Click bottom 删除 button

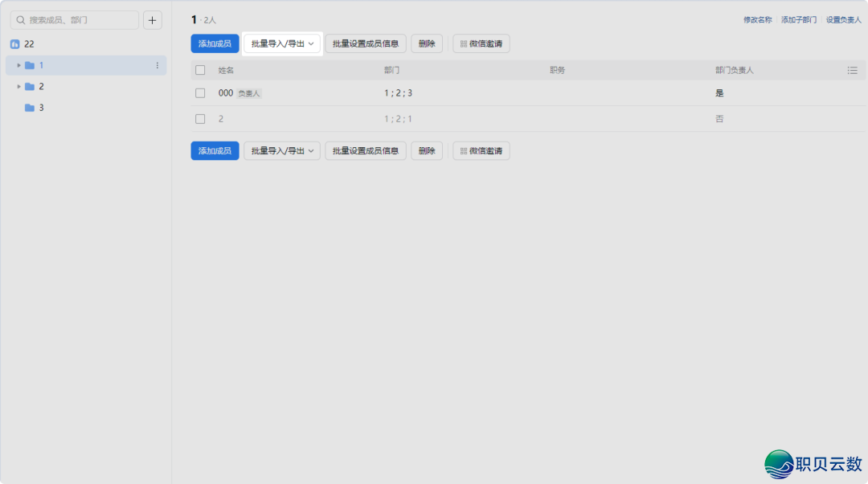click(427, 150)
